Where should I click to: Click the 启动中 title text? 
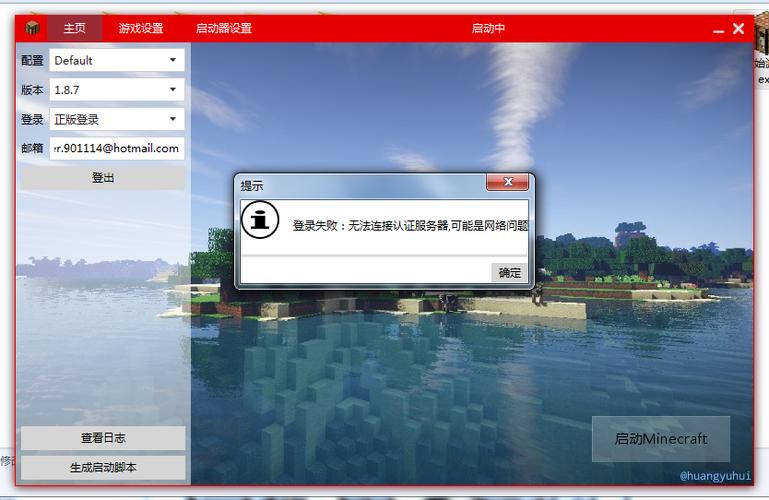tap(488, 28)
